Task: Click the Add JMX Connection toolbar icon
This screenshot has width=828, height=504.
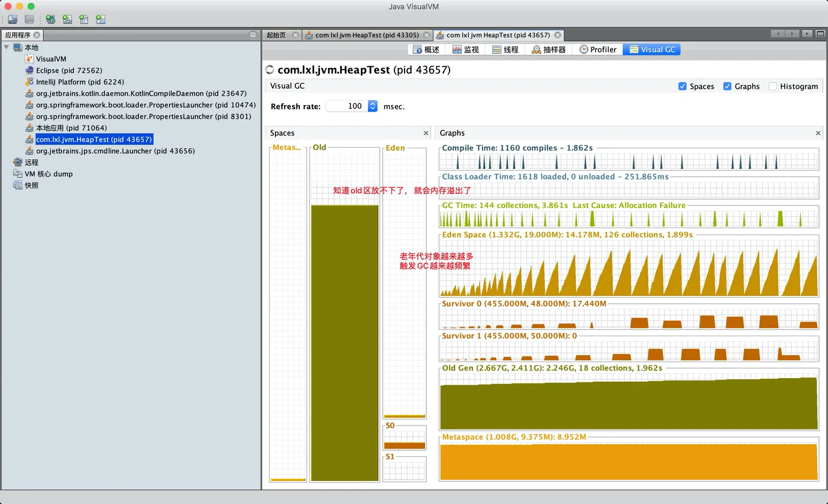Action: click(x=67, y=19)
